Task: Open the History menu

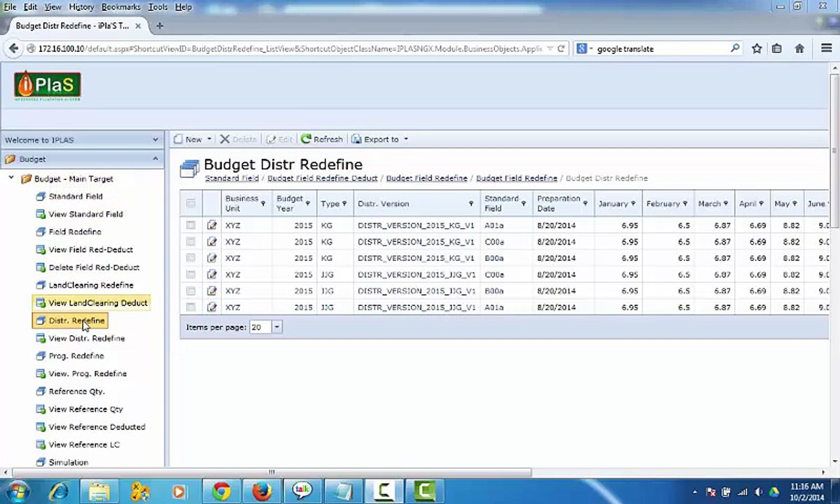Action: point(81,6)
